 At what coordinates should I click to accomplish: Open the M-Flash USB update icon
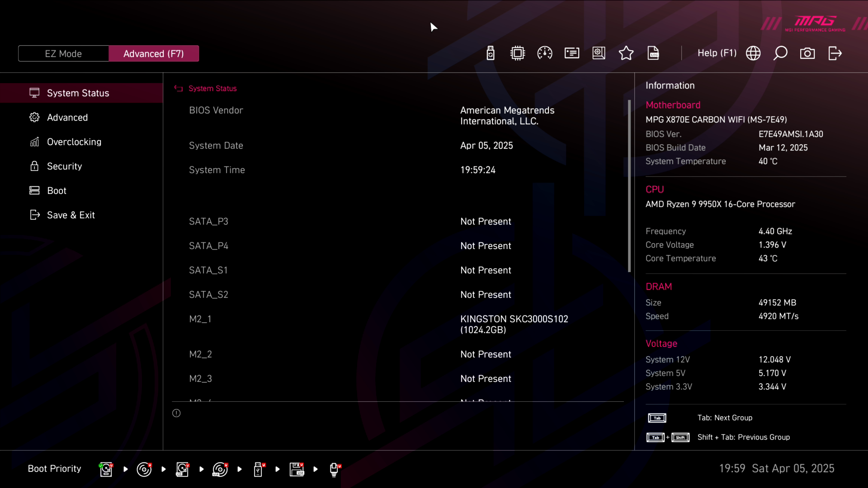click(491, 53)
